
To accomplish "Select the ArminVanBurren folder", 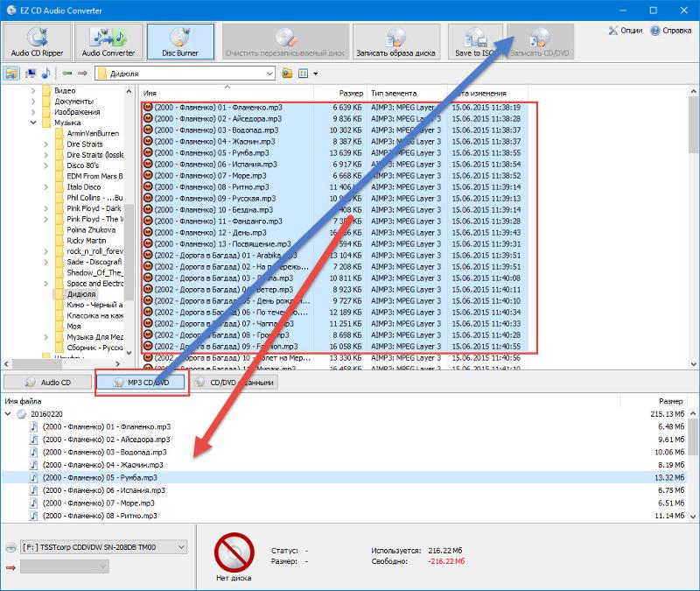I will click(93, 133).
